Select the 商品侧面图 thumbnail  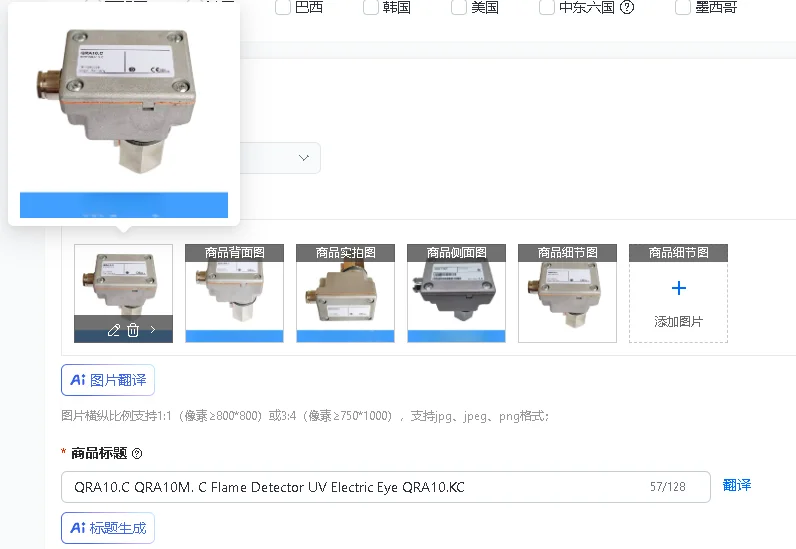pyautogui.click(x=456, y=294)
